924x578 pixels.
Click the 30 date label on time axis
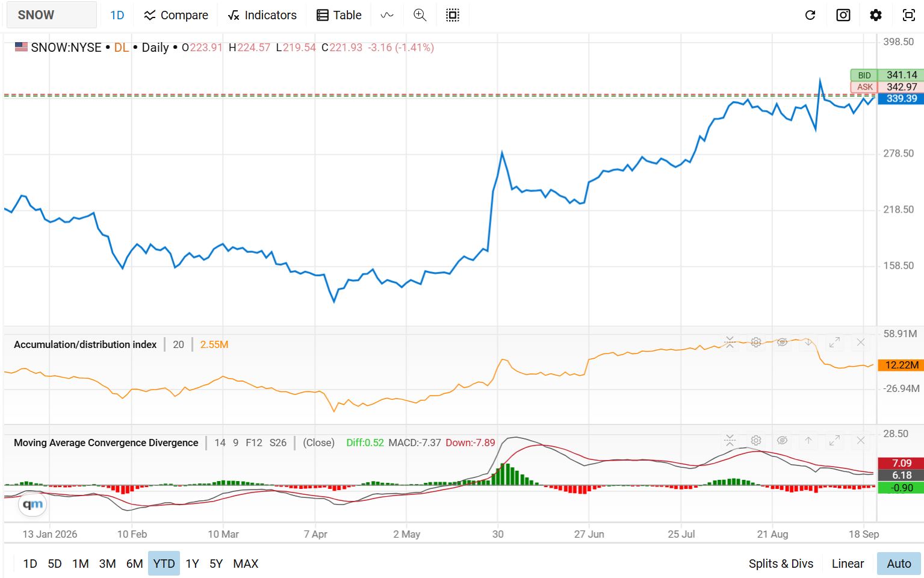[498, 534]
